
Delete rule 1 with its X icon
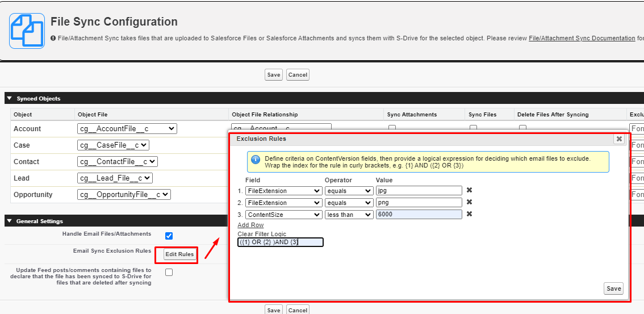[x=469, y=190]
